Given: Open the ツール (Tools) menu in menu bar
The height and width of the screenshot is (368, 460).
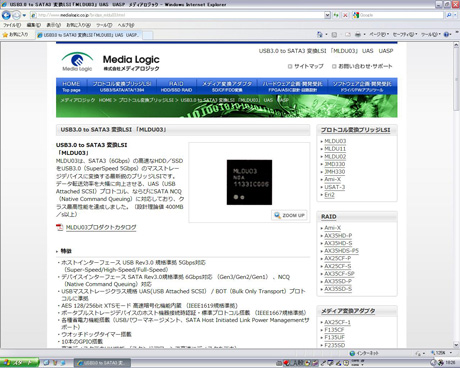Looking at the screenshot, I should [x=104, y=25].
